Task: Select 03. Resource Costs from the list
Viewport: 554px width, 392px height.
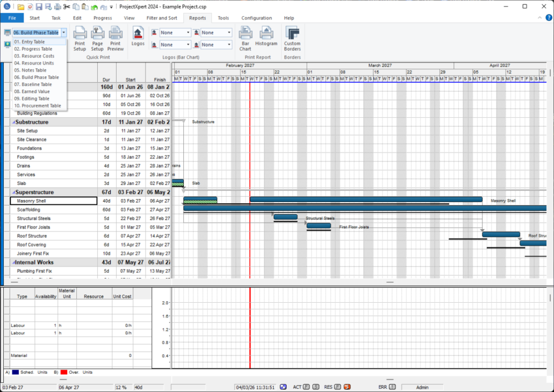Action: click(39, 56)
